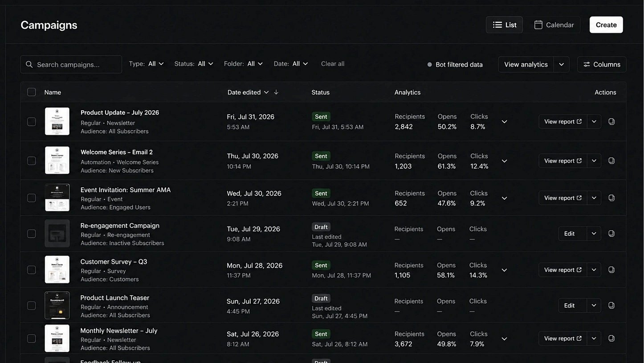
Task: Check the Customer Survey – Q3 row
Action: [x=32, y=269]
